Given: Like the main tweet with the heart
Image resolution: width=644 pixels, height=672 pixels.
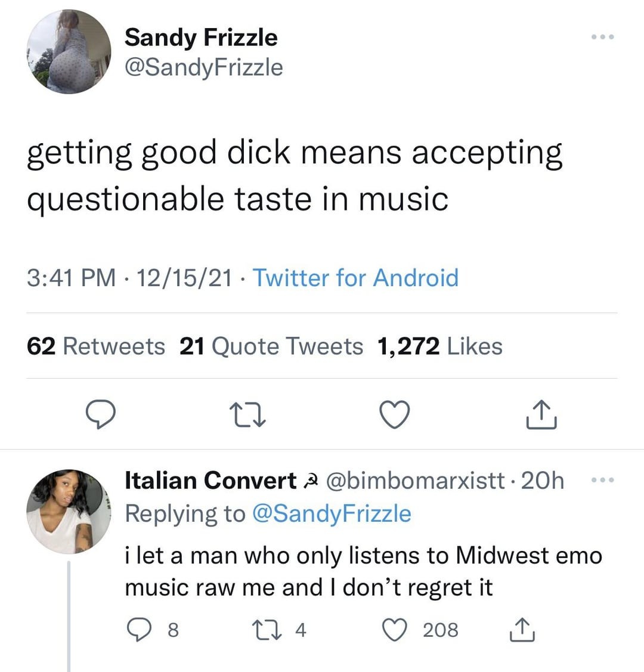Looking at the screenshot, I should [395, 415].
